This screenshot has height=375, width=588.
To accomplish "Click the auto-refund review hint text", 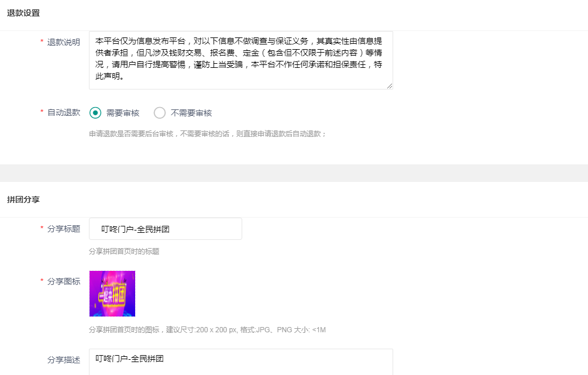I will pos(207,134).
